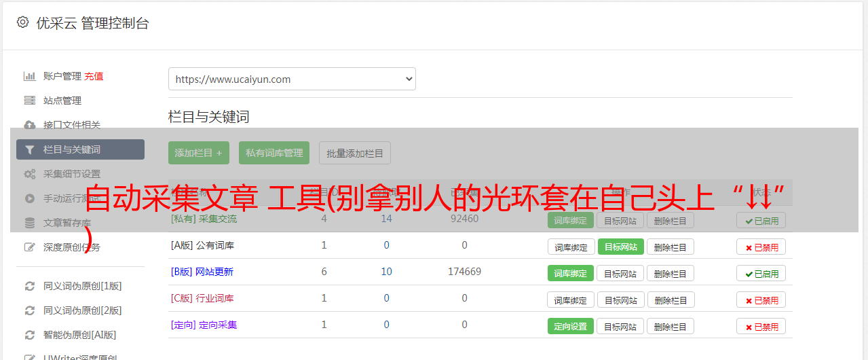
Task: Click 词库绑定 for the 采集交流 row
Action: click(571, 220)
